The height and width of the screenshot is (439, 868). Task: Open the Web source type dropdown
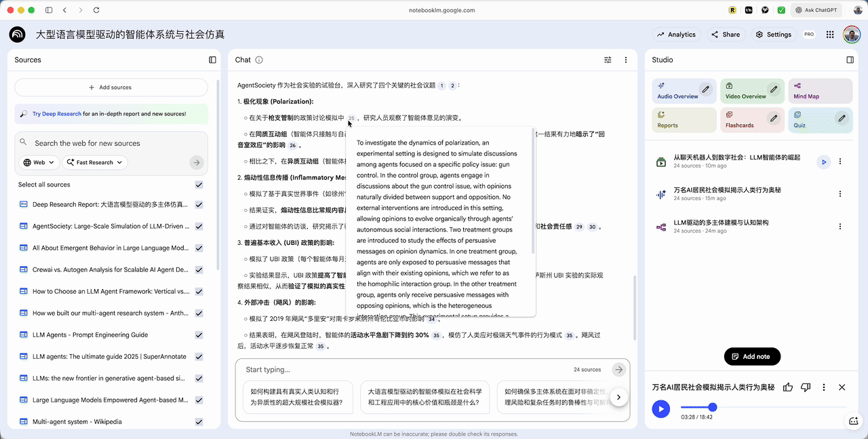click(39, 162)
